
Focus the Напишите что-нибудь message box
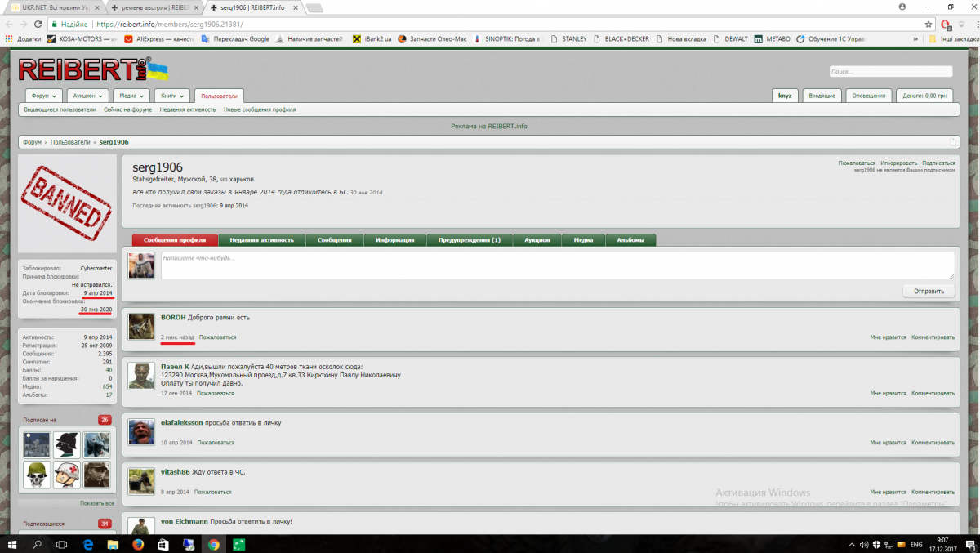point(557,265)
